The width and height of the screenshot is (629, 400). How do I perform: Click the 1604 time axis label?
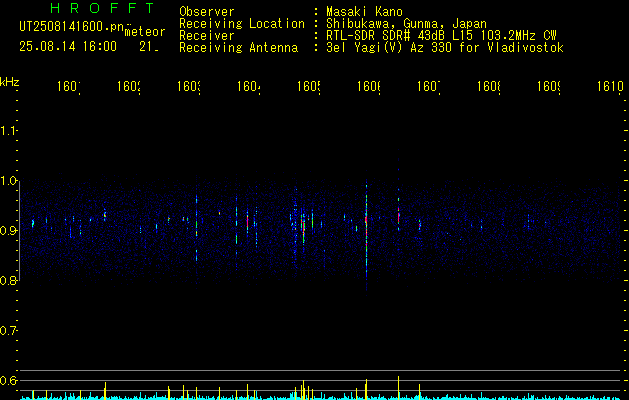pyautogui.click(x=249, y=86)
